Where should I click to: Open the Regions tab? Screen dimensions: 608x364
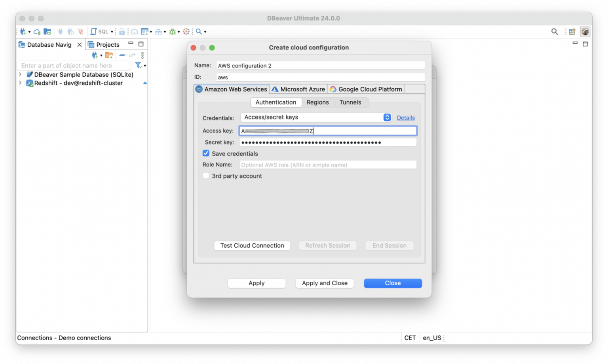[317, 102]
